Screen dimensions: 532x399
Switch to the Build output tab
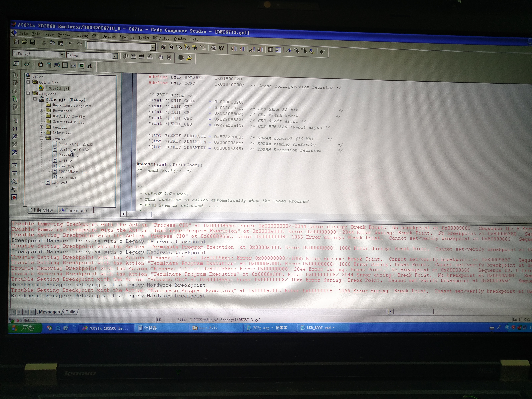[x=71, y=312]
